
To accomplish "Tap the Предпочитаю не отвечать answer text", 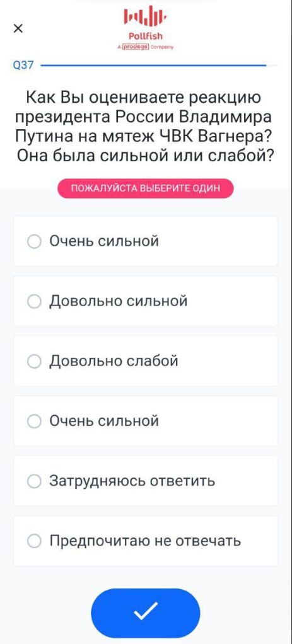I will point(145,541).
